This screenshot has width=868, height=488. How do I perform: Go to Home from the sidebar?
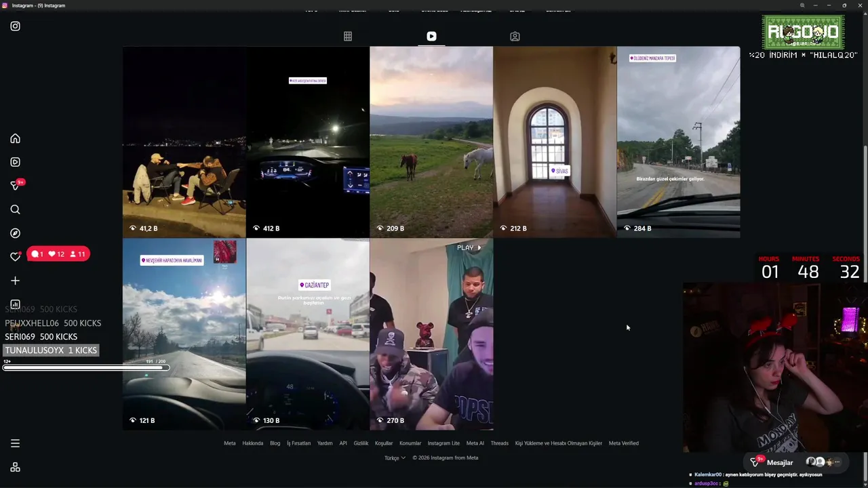point(15,138)
